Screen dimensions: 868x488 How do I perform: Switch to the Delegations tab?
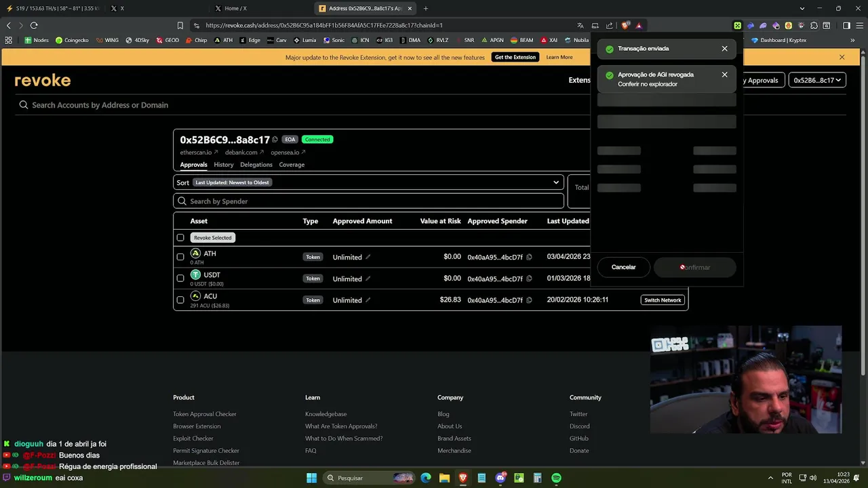click(x=256, y=165)
